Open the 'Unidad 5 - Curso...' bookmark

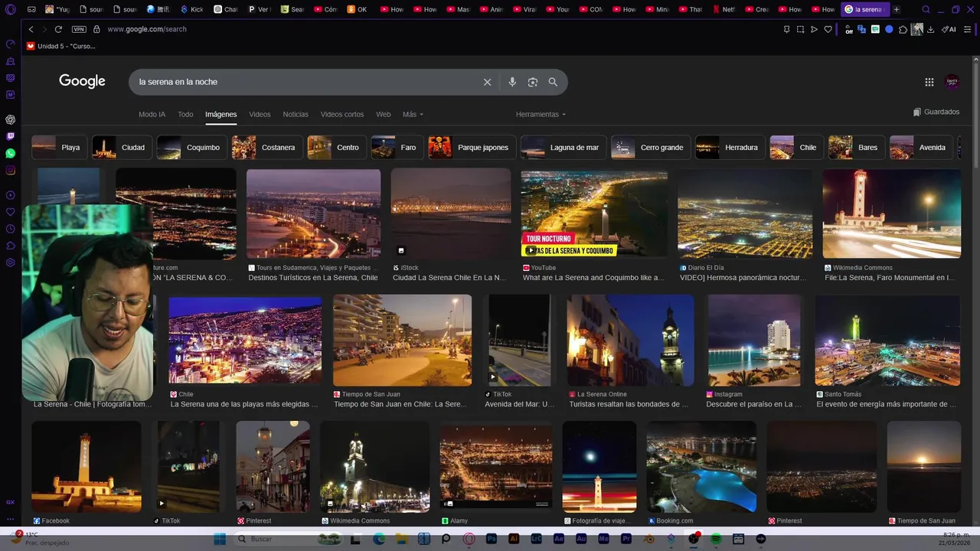tap(61, 46)
